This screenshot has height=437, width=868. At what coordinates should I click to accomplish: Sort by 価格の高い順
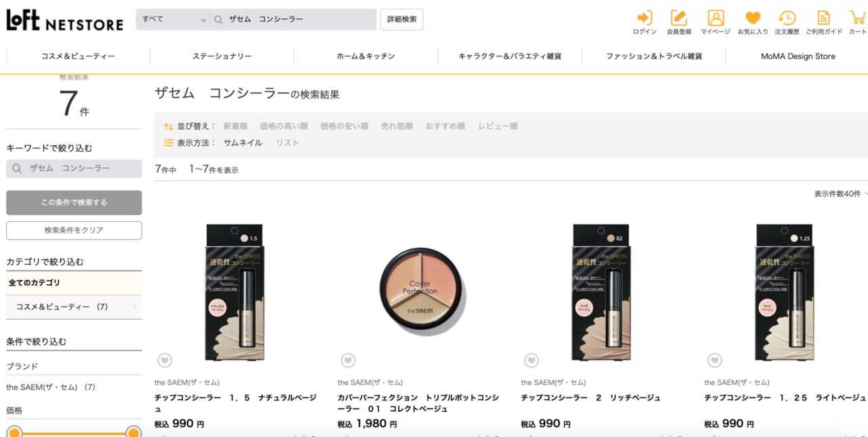coord(283,126)
